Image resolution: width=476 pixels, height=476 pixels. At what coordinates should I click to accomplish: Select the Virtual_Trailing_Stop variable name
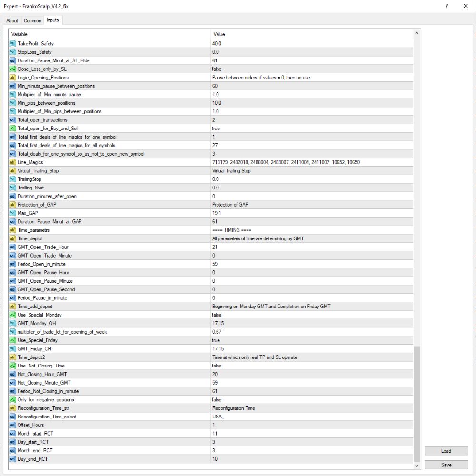[38, 171]
